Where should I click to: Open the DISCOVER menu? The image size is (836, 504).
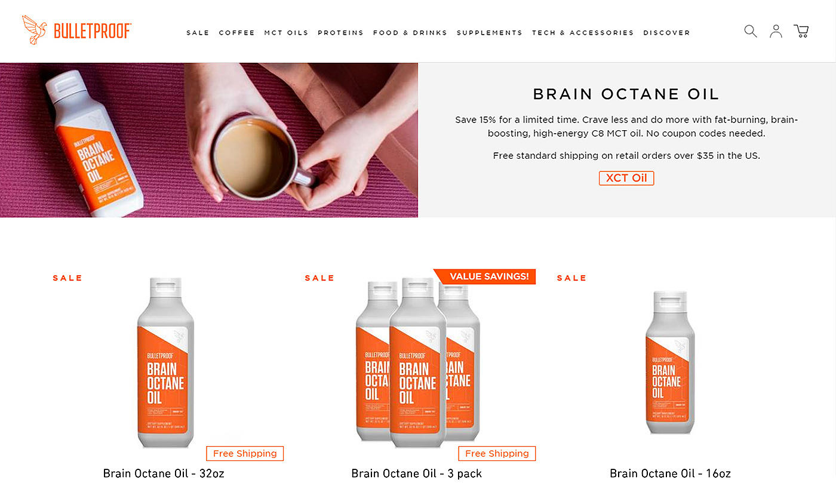(x=666, y=33)
